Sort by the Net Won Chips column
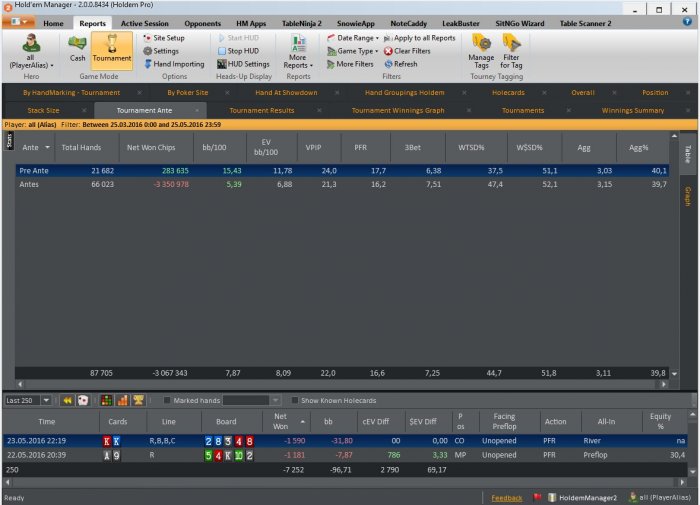 pos(151,147)
